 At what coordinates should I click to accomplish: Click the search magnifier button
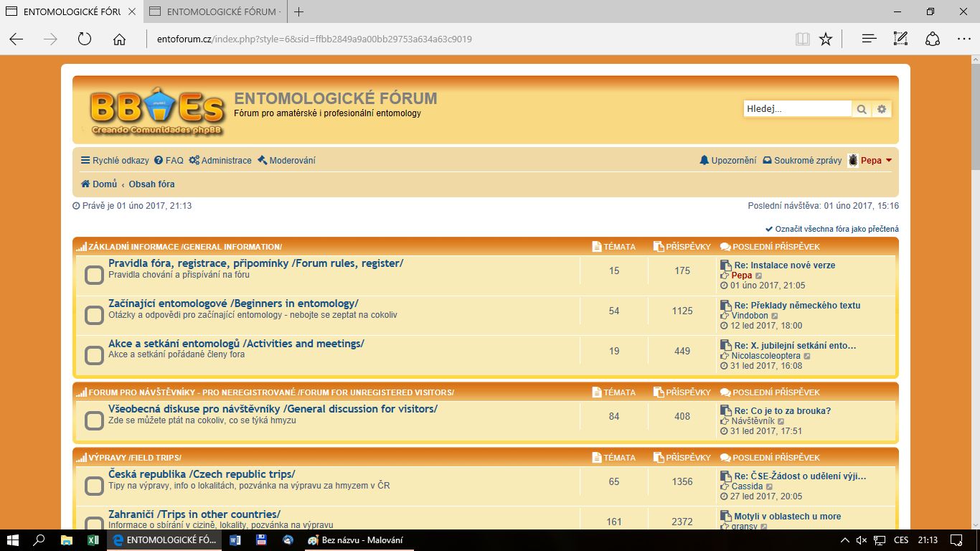862,109
